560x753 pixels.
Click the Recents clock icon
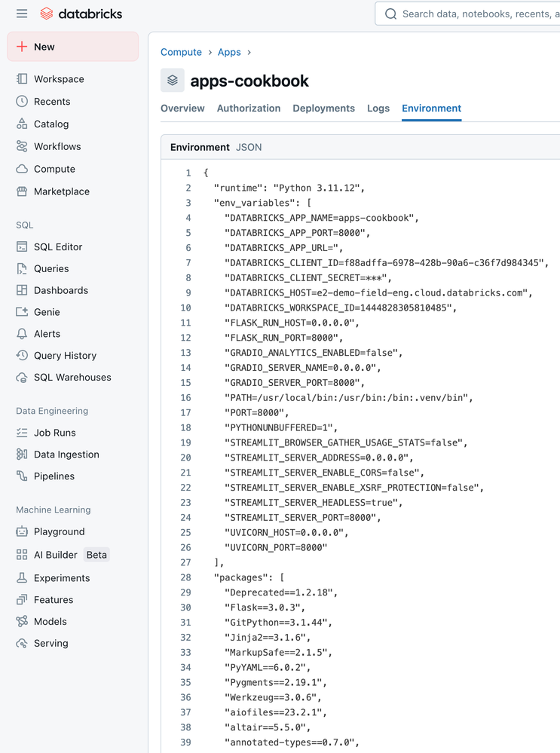tap(22, 101)
